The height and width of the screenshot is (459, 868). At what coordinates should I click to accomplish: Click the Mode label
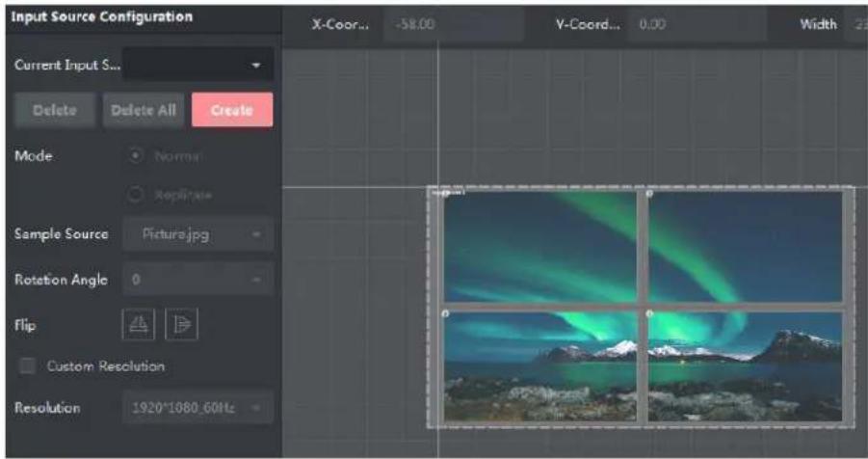(33, 156)
